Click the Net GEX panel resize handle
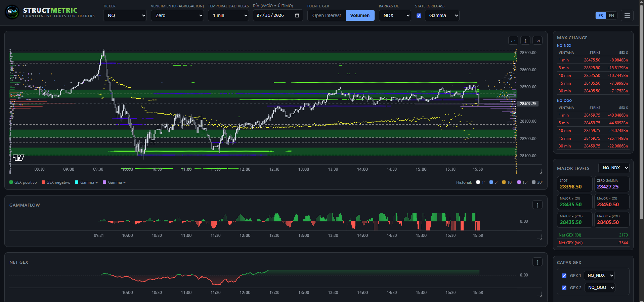The image size is (644, 302). coord(540,295)
